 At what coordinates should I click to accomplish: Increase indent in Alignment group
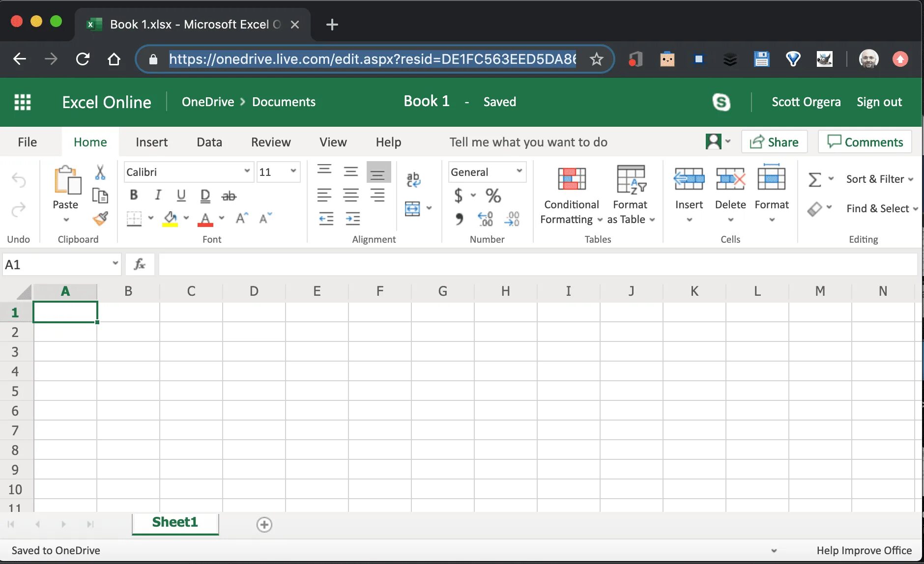coord(352,219)
